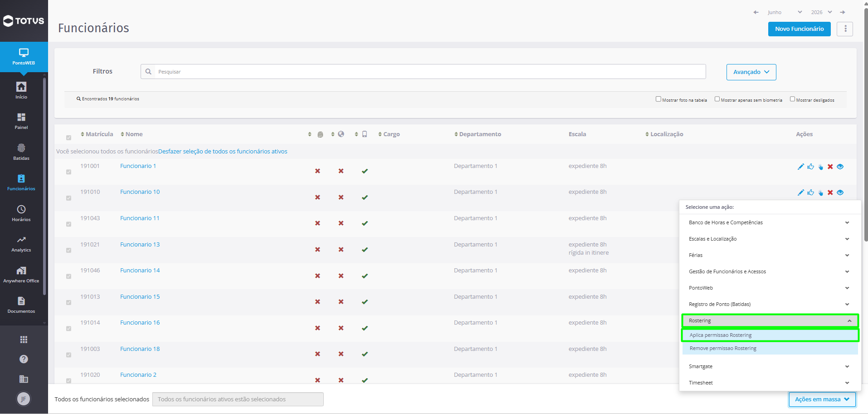Image resolution: width=868 pixels, height=414 pixels.
Task: Uncheck the row checkbox for Funcionario 1
Action: (68, 172)
